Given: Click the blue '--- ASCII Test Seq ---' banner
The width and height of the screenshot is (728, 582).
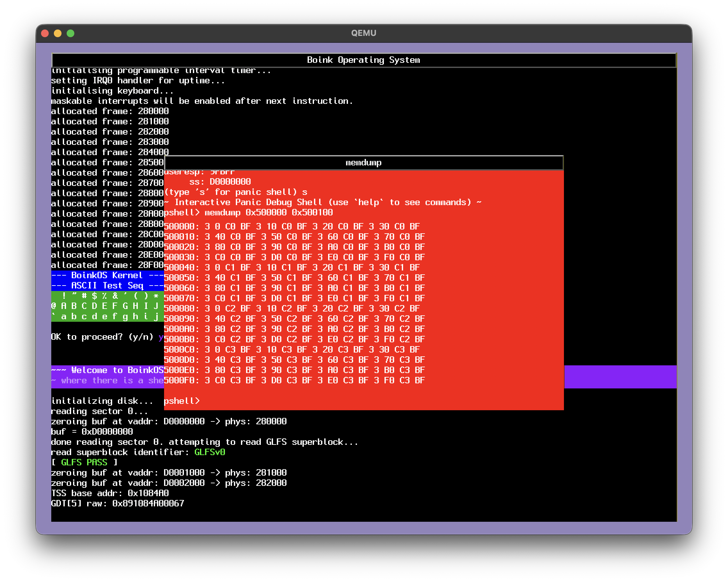Looking at the screenshot, I should (x=108, y=286).
